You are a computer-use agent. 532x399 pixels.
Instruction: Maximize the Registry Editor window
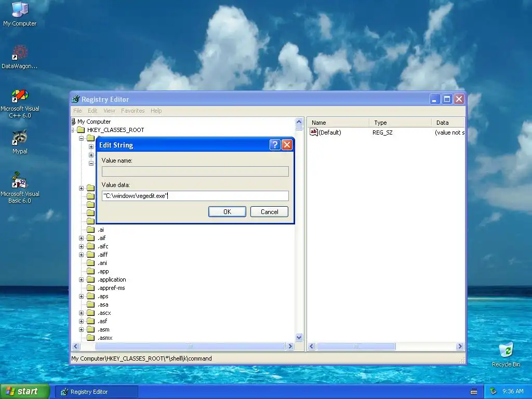(447, 99)
